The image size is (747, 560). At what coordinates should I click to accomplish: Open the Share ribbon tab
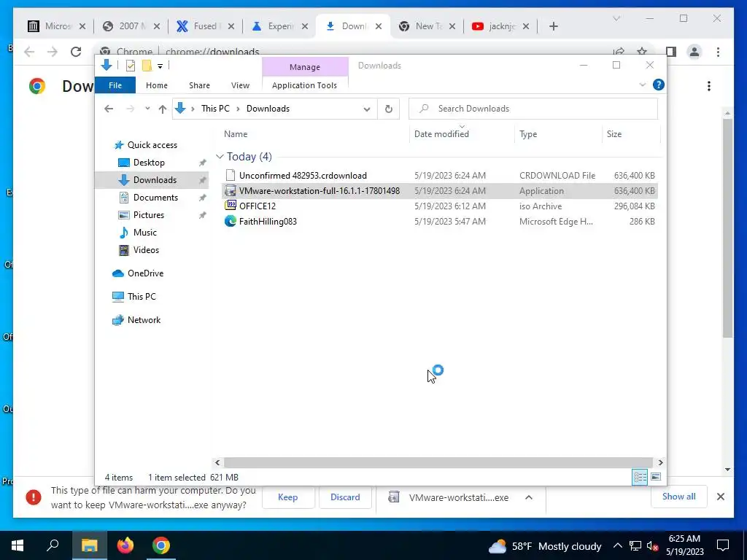click(x=199, y=85)
